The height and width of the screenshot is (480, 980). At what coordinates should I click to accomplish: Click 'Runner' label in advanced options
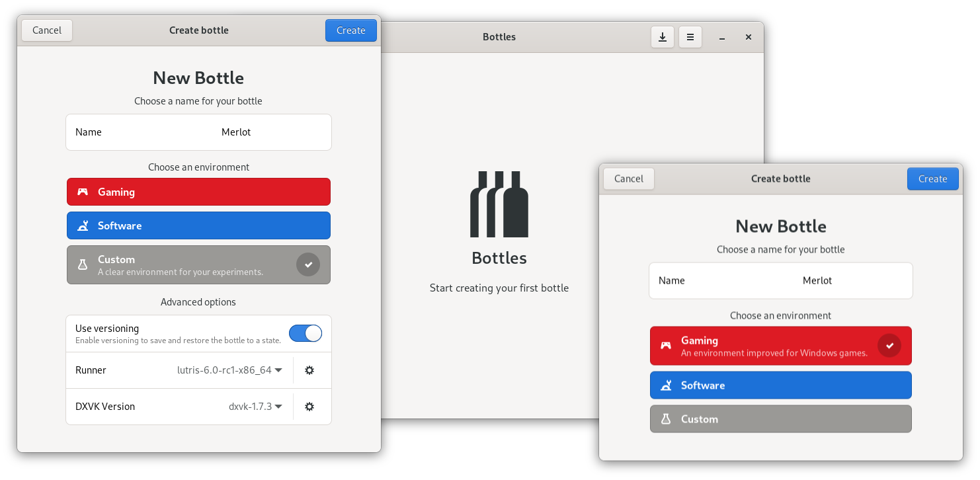[91, 370]
